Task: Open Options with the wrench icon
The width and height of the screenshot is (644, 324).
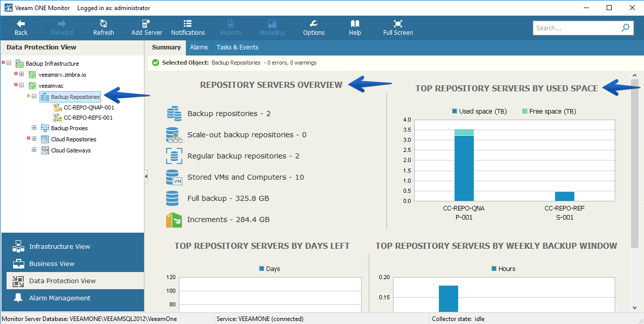Action: point(314,23)
